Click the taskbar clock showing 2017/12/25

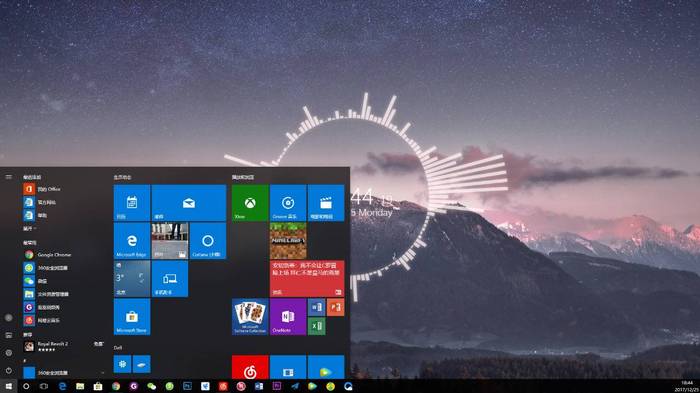(687, 386)
